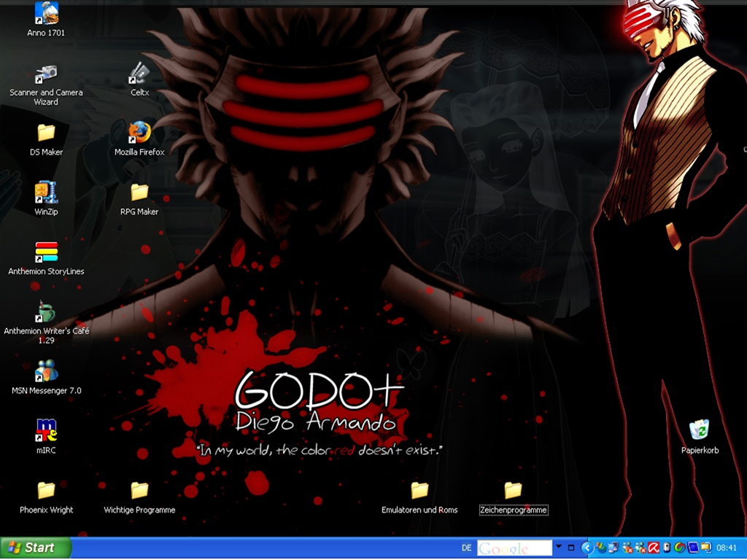Click the MSN Messenger 7.0 desktop shortcut
The height and width of the screenshot is (560, 747).
coord(46,378)
